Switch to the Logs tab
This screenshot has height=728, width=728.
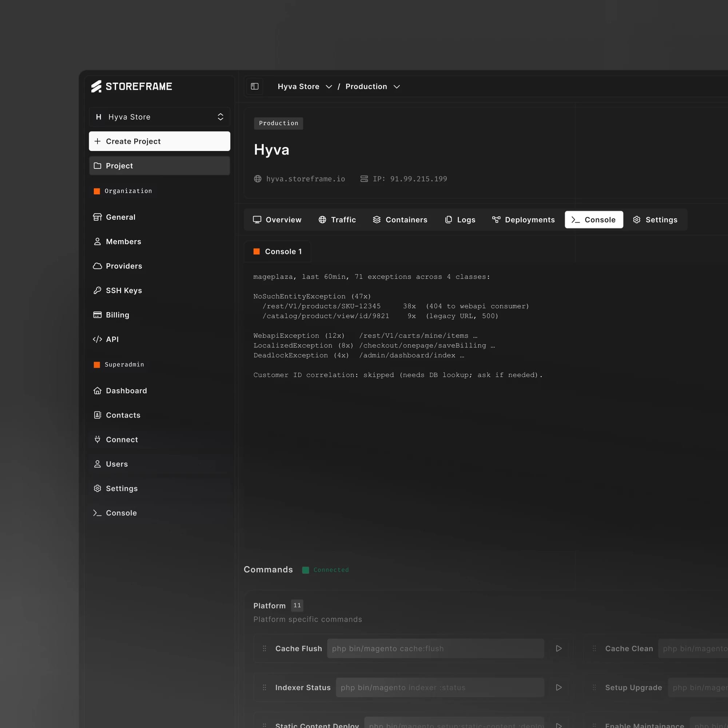pyautogui.click(x=460, y=220)
